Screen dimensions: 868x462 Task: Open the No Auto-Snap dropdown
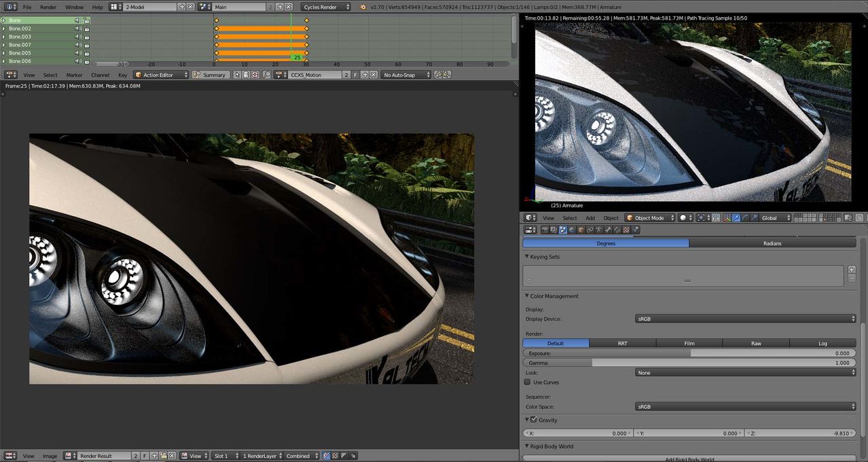point(406,75)
